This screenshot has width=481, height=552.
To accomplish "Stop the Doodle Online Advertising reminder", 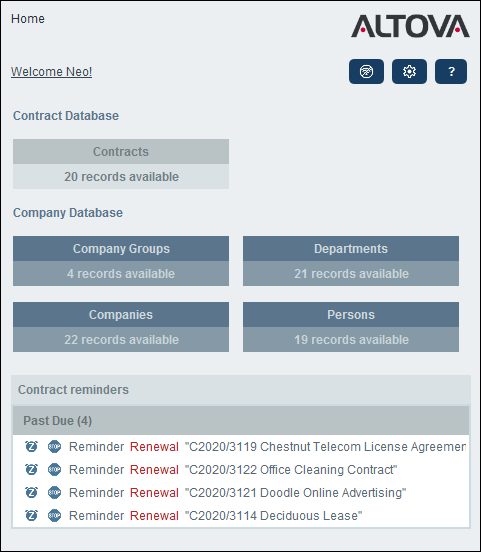I will coord(54,492).
